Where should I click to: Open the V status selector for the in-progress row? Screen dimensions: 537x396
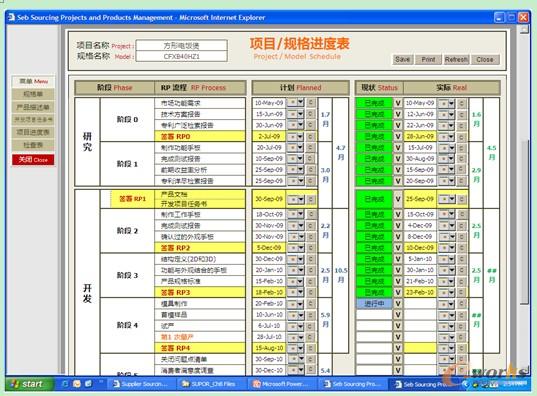(398, 304)
